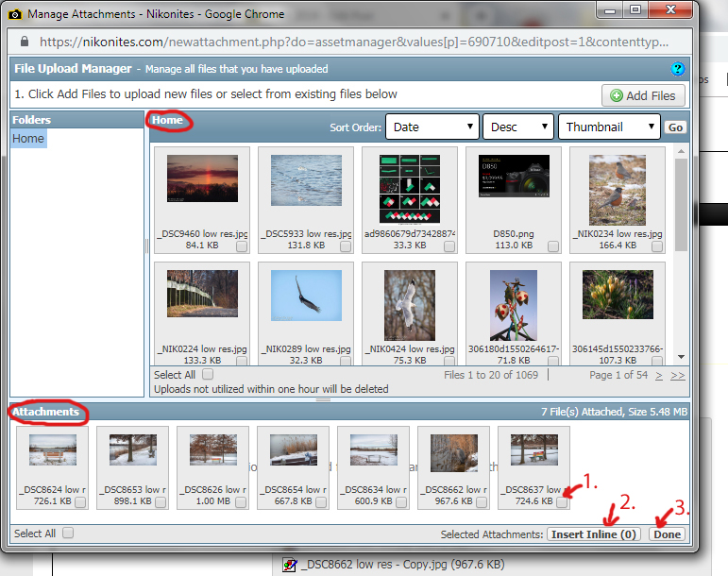The image size is (728, 576).
Task: Toggle Select All in the Attachments panel
Action: pos(68,534)
